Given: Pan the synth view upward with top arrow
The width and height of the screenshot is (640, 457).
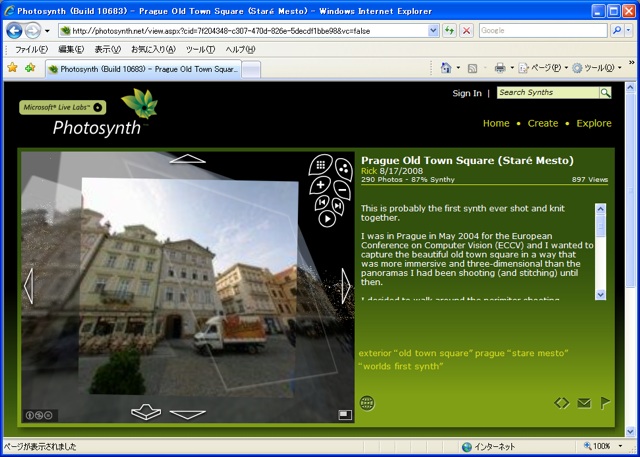Looking at the screenshot, I should (x=187, y=159).
